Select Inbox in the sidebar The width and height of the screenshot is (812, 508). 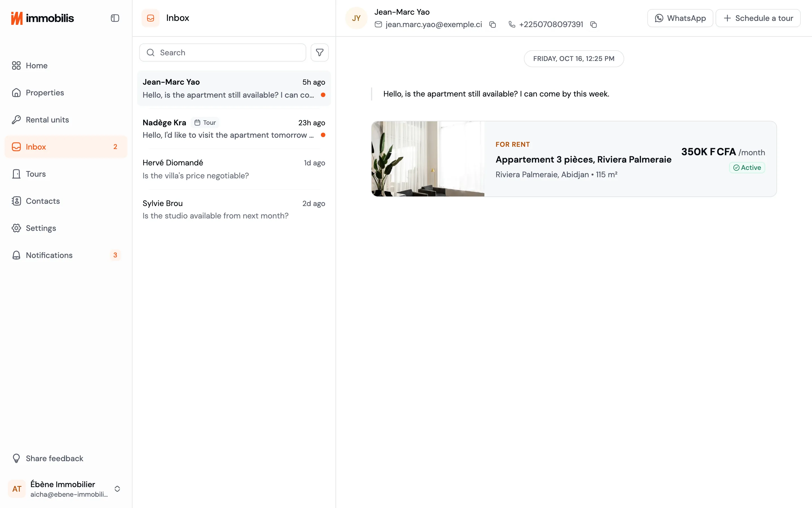coord(66,147)
